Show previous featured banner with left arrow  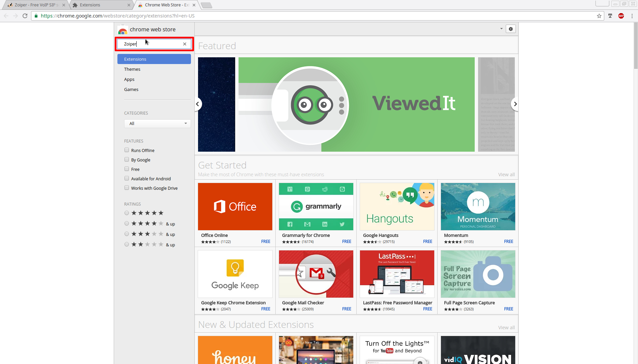tap(198, 104)
